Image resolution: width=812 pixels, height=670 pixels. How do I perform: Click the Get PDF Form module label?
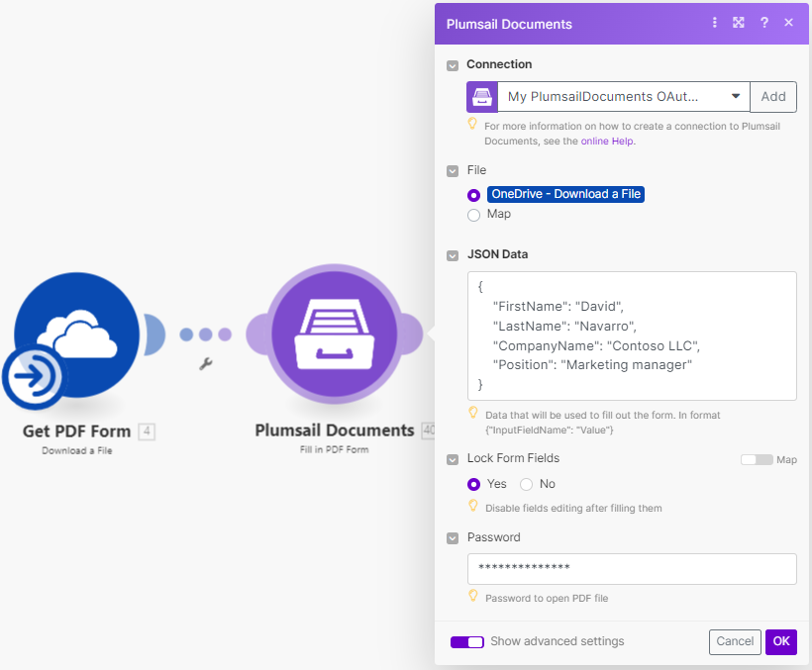76,431
